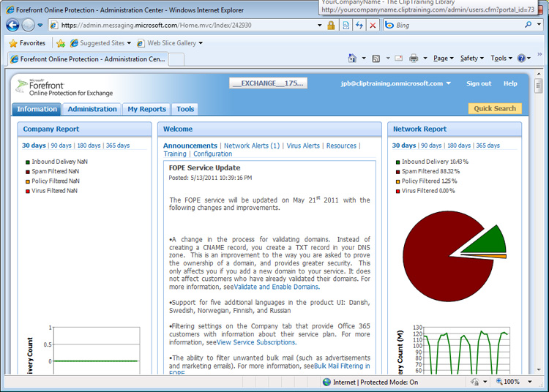
Task: Open the Favorites star button
Action: click(27, 43)
